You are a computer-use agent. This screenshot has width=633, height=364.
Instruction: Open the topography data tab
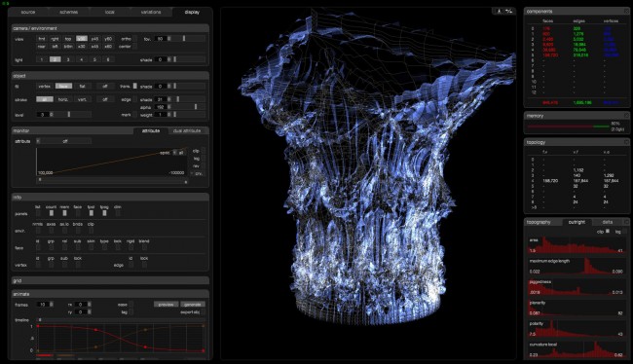607,222
